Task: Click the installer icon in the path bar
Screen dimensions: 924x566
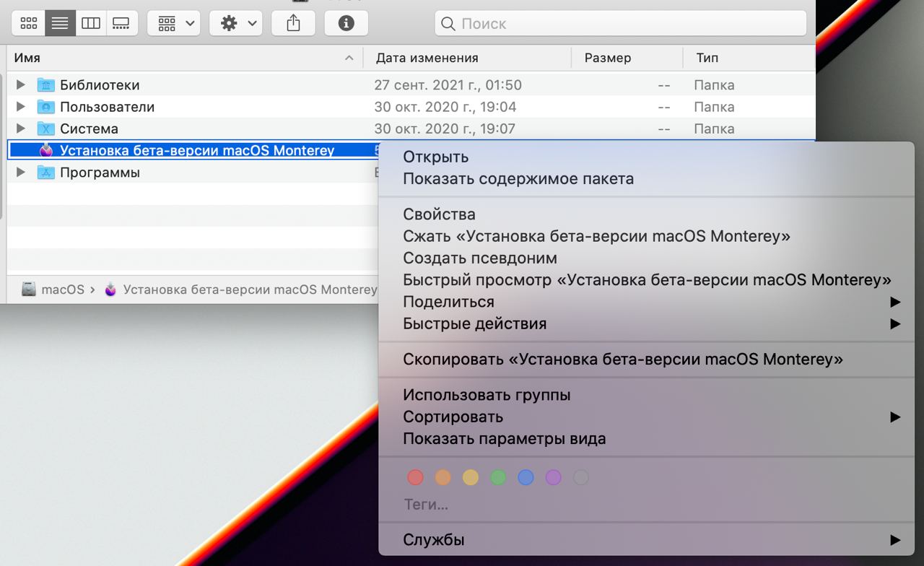Action: click(x=110, y=289)
